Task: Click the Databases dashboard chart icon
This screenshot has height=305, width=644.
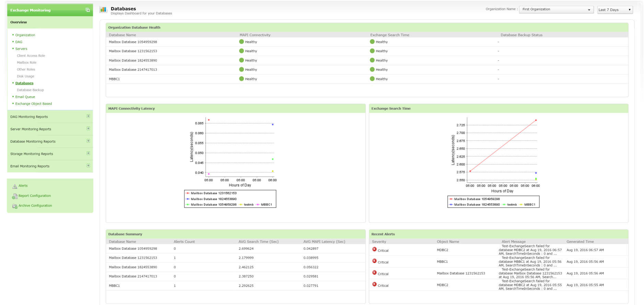Action: tap(103, 10)
